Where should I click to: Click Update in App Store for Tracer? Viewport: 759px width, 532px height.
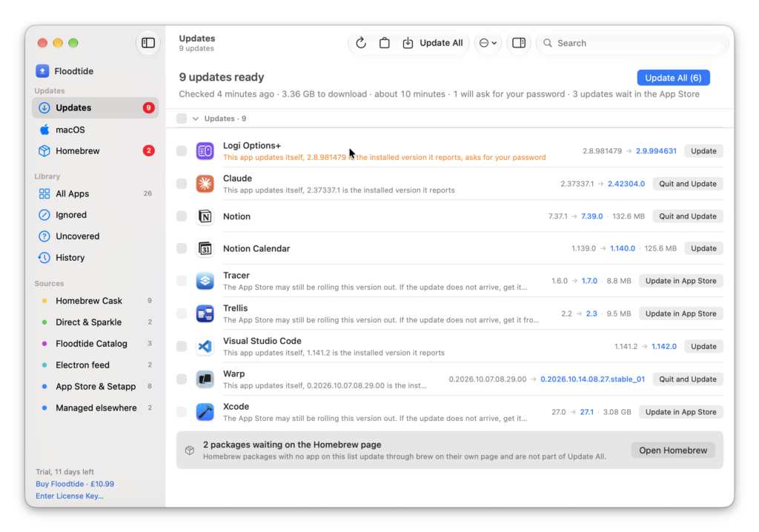(680, 282)
